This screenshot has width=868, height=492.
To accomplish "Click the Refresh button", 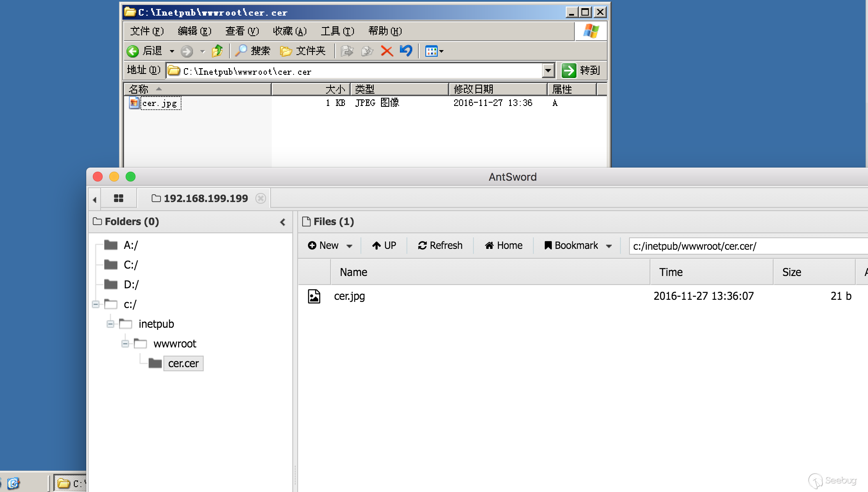I will [x=440, y=246].
